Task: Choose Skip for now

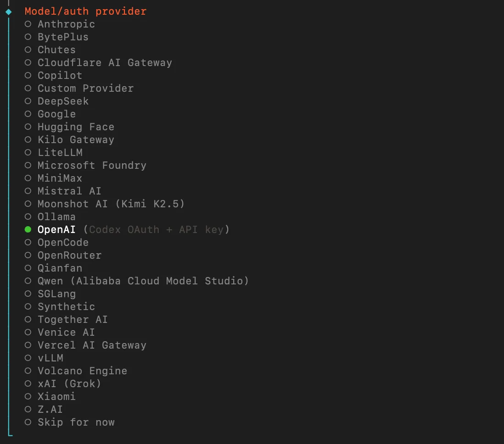Action: pyautogui.click(x=76, y=422)
